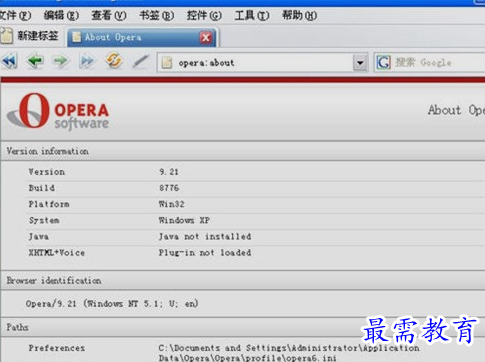Image resolution: width=485 pixels, height=362 pixels.
Task: Click the Version information heading
Action: click(48, 151)
